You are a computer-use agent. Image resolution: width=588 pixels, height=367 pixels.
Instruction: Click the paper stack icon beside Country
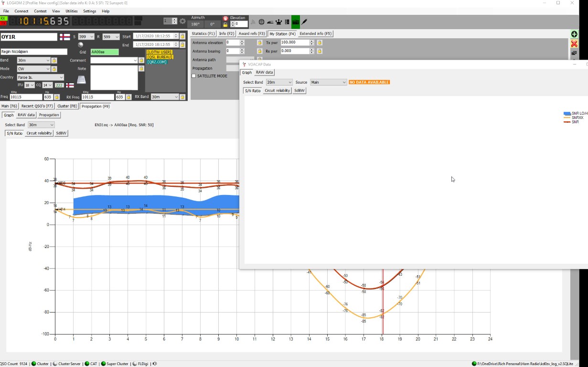coord(82,79)
